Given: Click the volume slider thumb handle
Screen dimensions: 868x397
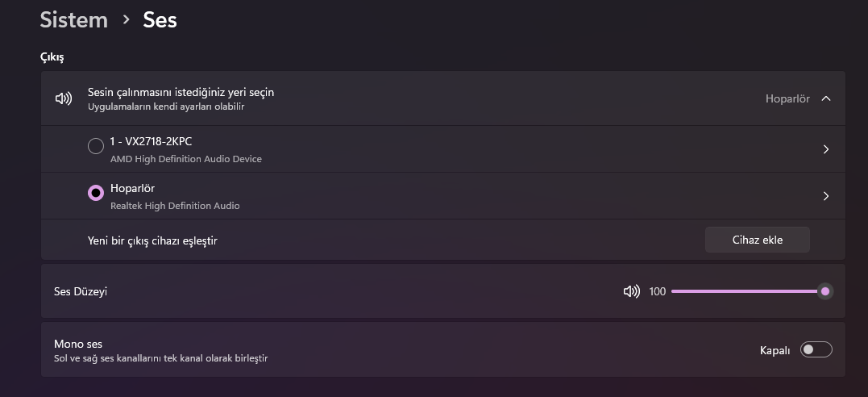Looking at the screenshot, I should coord(825,291).
